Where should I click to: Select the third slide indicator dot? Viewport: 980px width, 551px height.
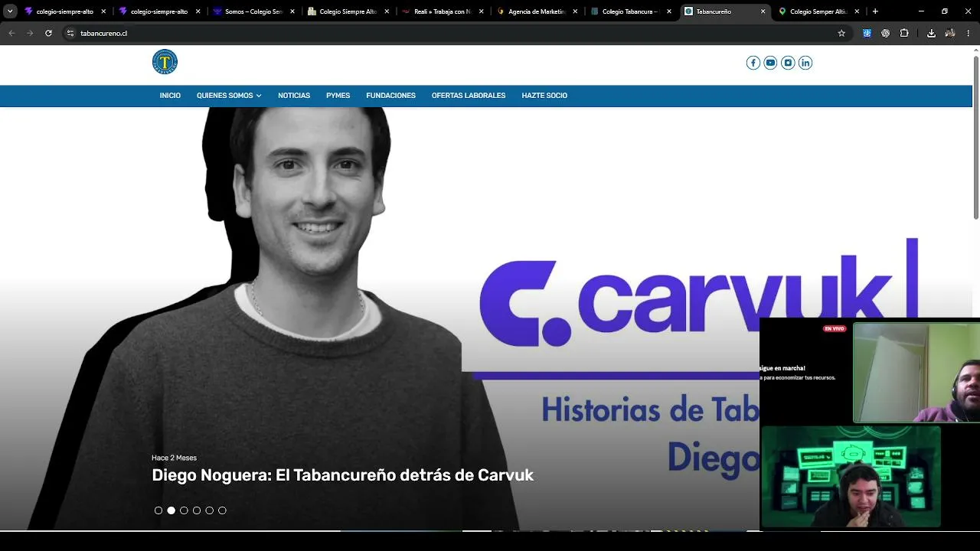184,510
